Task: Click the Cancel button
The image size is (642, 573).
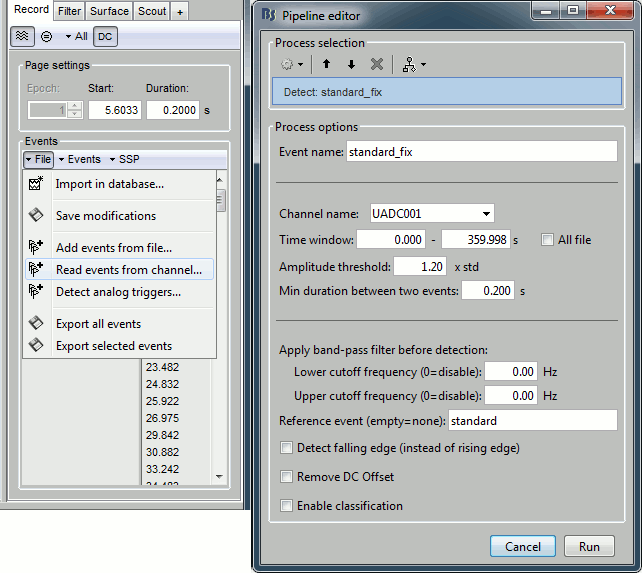Action: coord(522,547)
